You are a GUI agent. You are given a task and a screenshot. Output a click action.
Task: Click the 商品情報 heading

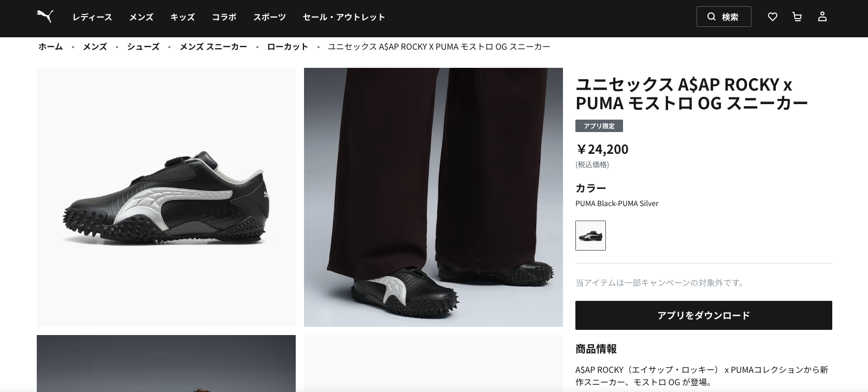point(596,349)
